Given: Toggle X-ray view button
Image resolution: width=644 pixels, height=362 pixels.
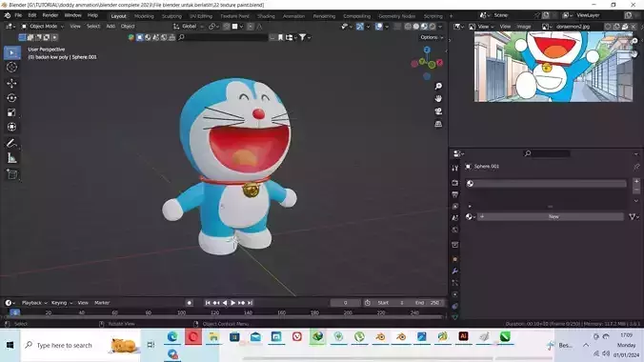Looking at the screenshot, I should 397,27.
